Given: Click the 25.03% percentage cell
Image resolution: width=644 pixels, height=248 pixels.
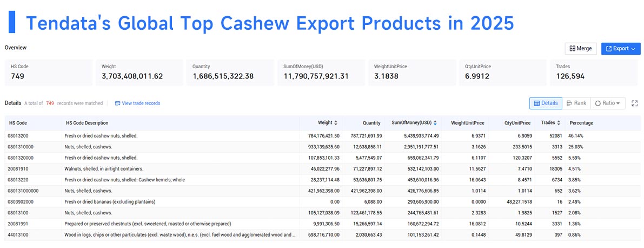Looking at the screenshot, I should coord(576,147).
